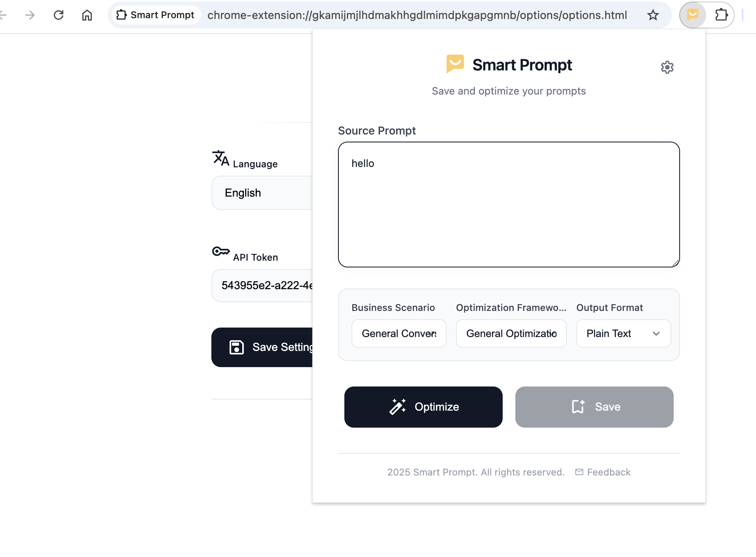Open the browser Extensions puzzle icon
The image size is (756, 557).
coord(722,15)
